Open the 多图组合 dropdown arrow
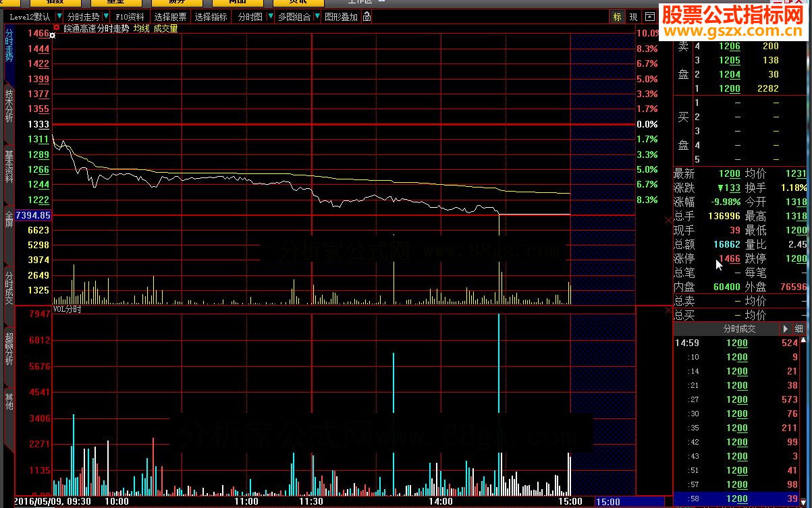812x508 pixels. pos(318,17)
